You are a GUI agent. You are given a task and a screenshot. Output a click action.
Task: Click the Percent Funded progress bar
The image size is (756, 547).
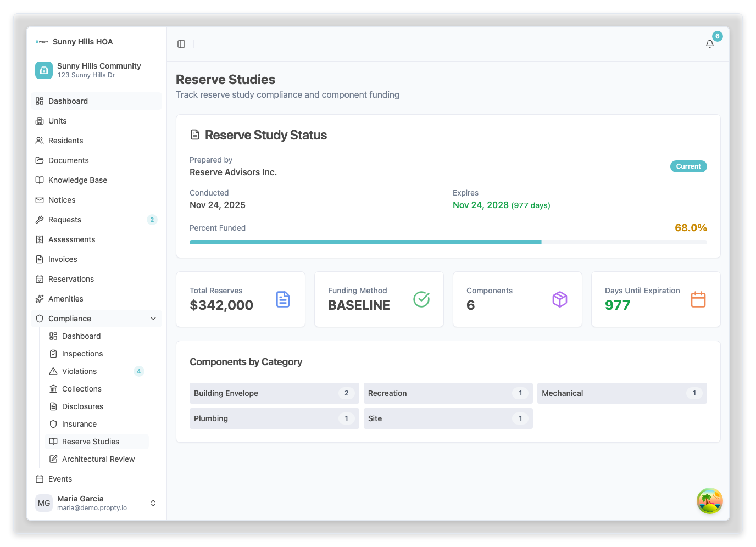tap(448, 242)
